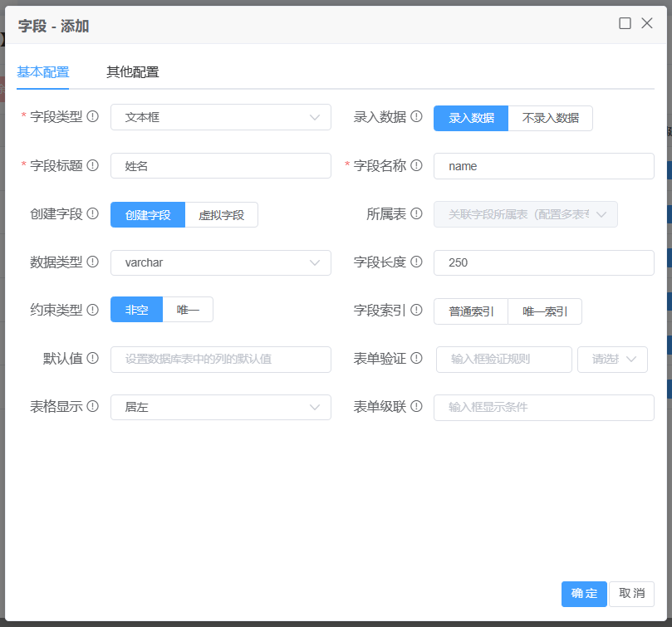Click the help icon beside 表单验证
Viewport: 672px width, 627px height.
coord(416,359)
